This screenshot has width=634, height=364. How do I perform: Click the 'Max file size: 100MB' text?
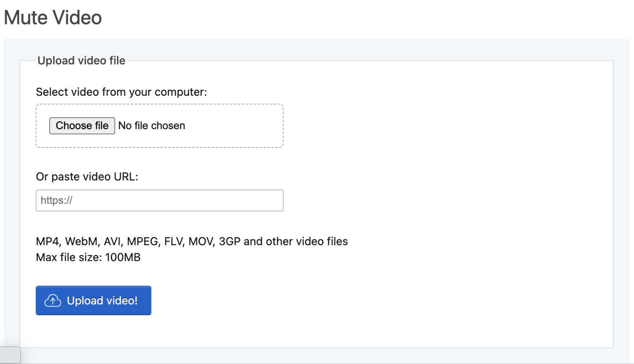(x=88, y=257)
